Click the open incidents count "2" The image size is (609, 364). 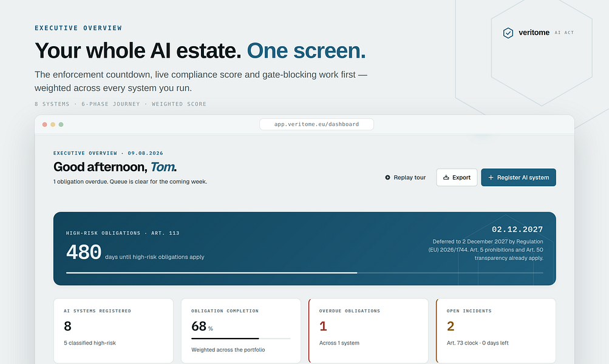point(451,326)
